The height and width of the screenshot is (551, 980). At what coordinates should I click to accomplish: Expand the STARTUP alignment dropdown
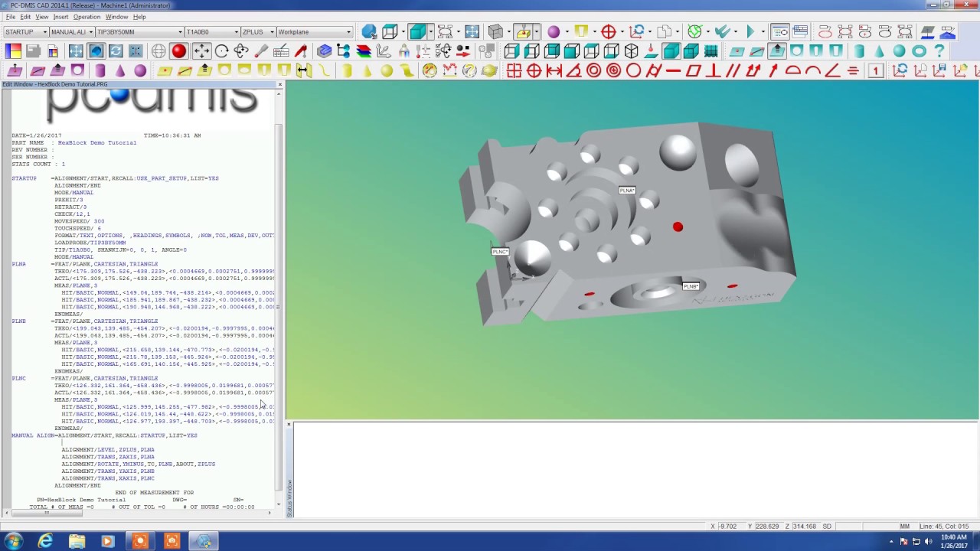(44, 32)
